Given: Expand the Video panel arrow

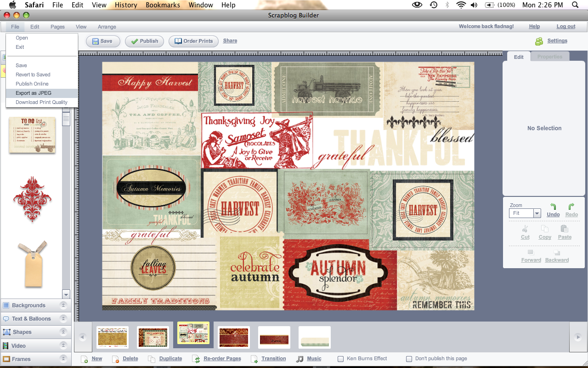Looking at the screenshot, I should (63, 345).
